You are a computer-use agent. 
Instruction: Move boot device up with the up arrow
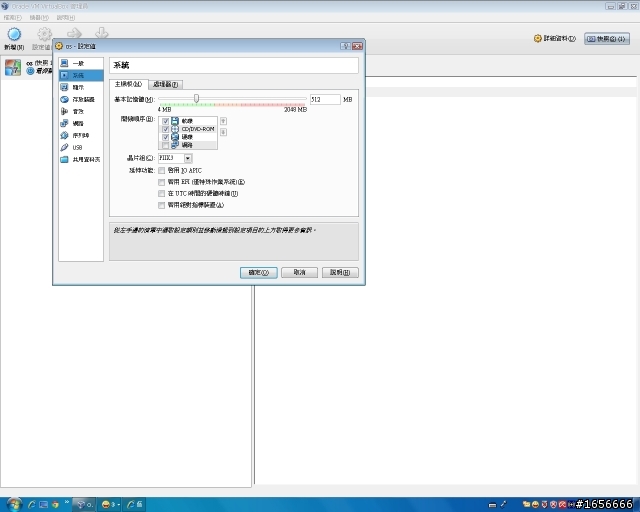coord(223,121)
